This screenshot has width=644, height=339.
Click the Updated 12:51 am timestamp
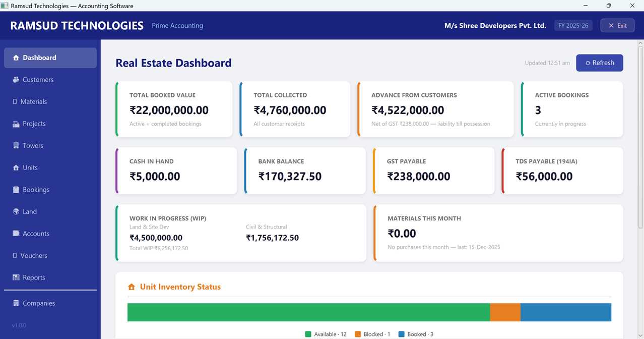tap(547, 63)
